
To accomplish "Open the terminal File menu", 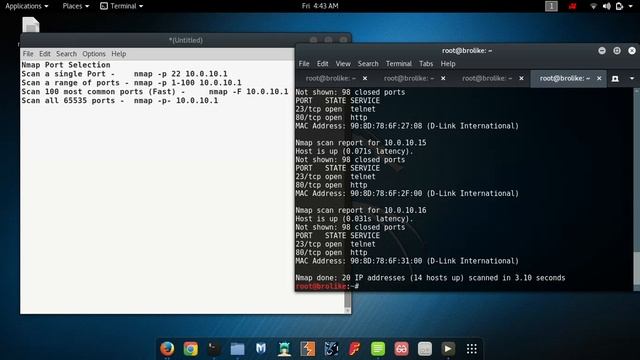I will pos(304,64).
